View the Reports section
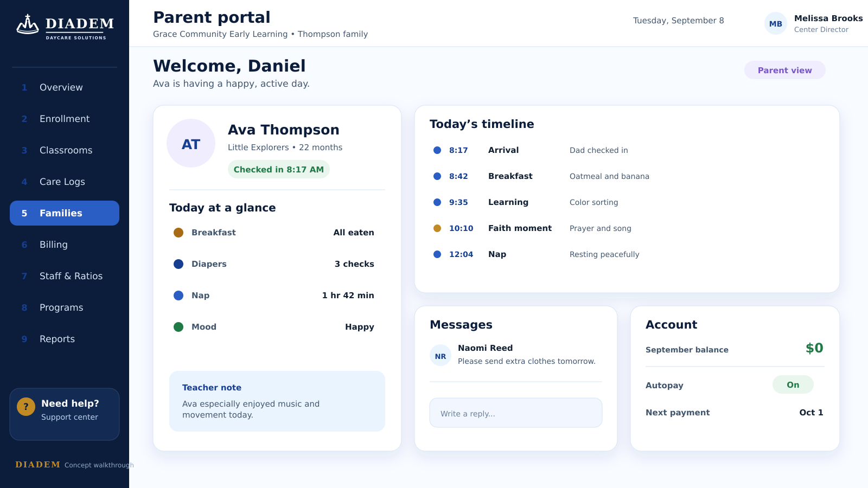Screen dimensions: 868x488 pyautogui.click(x=65, y=339)
